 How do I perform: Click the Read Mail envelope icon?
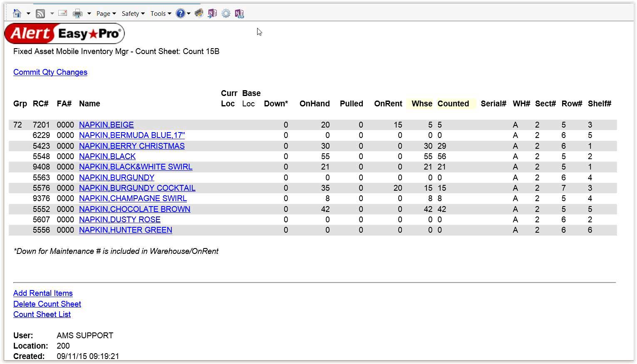[63, 14]
